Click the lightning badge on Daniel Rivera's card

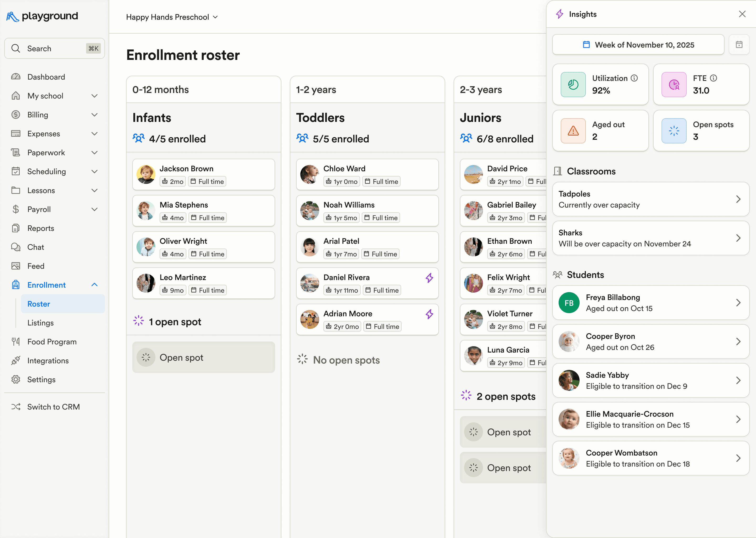click(x=429, y=278)
